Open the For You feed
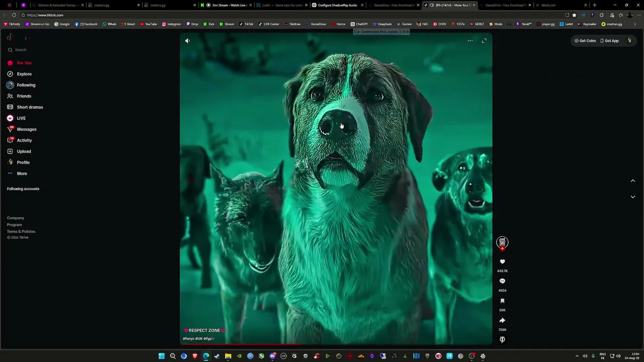 point(20,63)
